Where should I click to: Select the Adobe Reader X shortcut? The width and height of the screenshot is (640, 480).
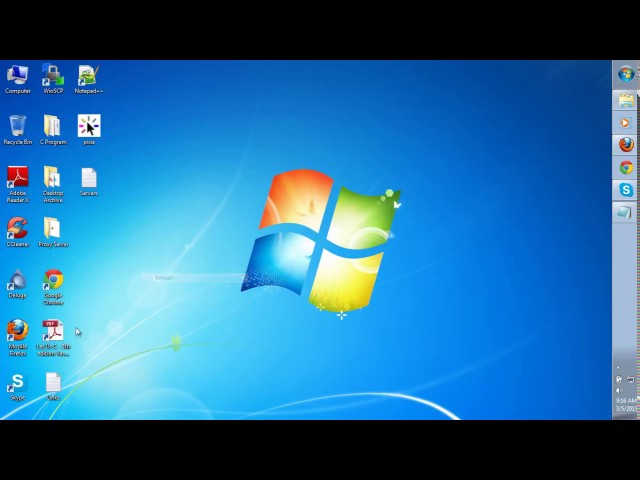click(18, 184)
